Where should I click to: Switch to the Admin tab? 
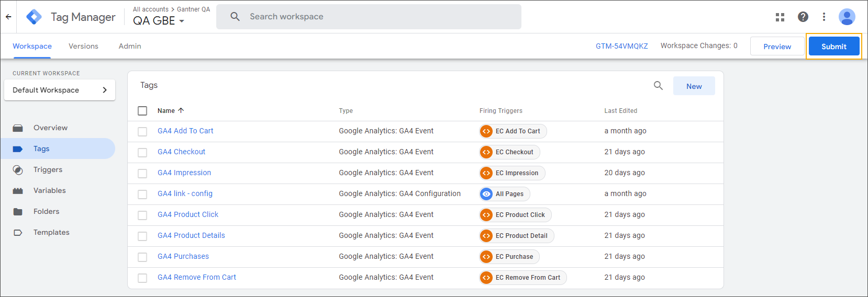130,46
